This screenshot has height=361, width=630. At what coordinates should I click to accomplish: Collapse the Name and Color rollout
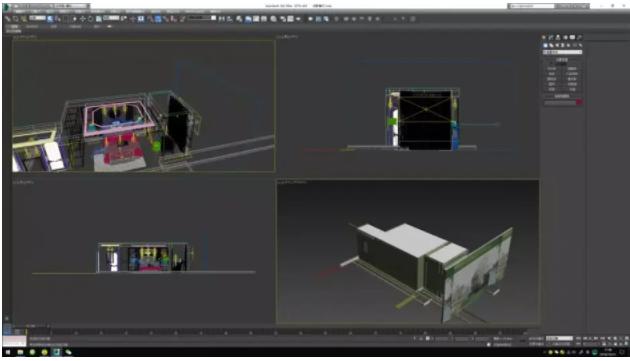tap(562, 96)
